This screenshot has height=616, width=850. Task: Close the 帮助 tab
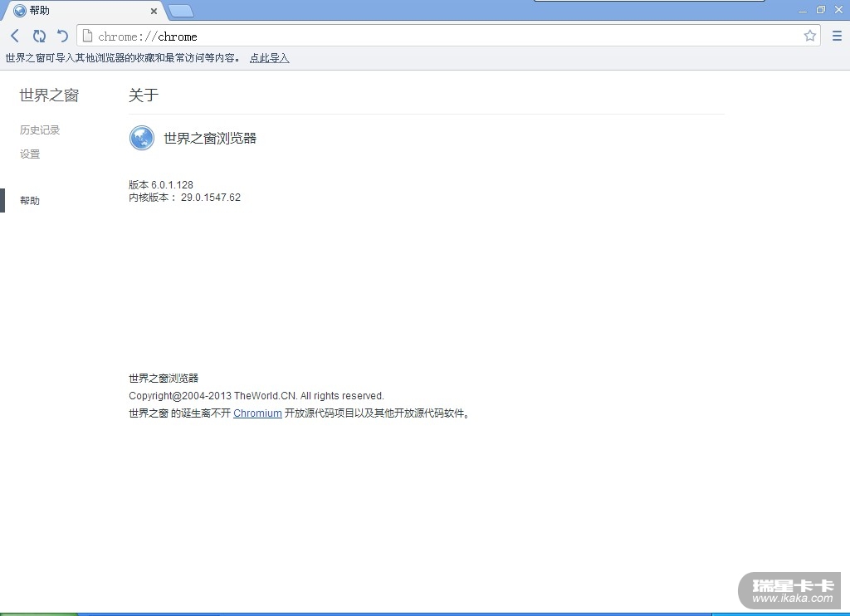coord(154,11)
